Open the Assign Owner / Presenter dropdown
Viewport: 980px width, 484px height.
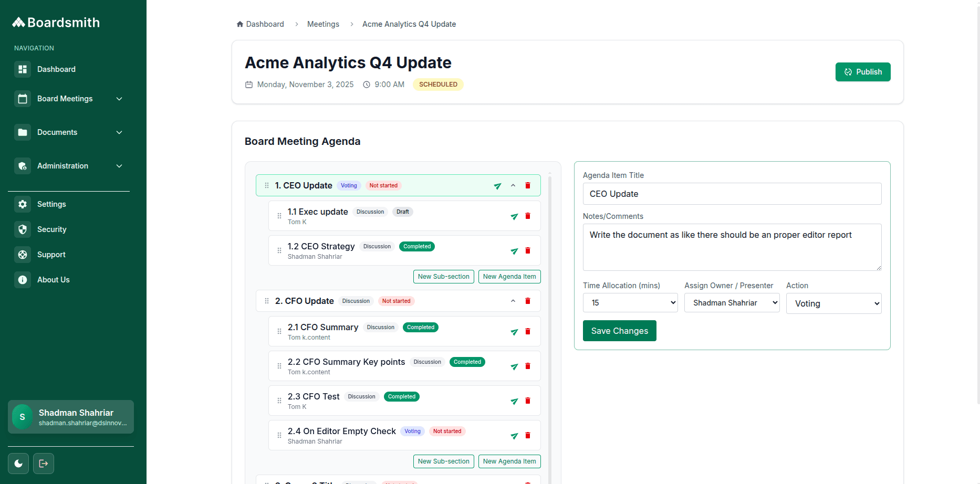[732, 303]
